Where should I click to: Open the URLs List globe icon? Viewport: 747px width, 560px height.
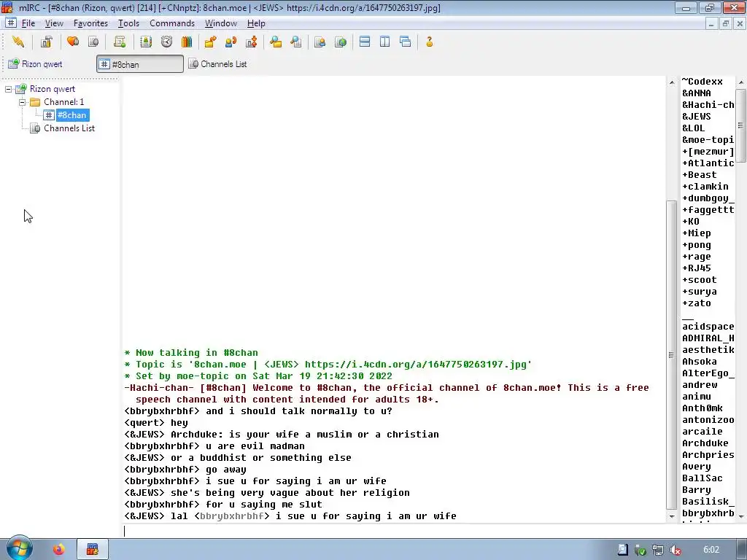point(341,42)
